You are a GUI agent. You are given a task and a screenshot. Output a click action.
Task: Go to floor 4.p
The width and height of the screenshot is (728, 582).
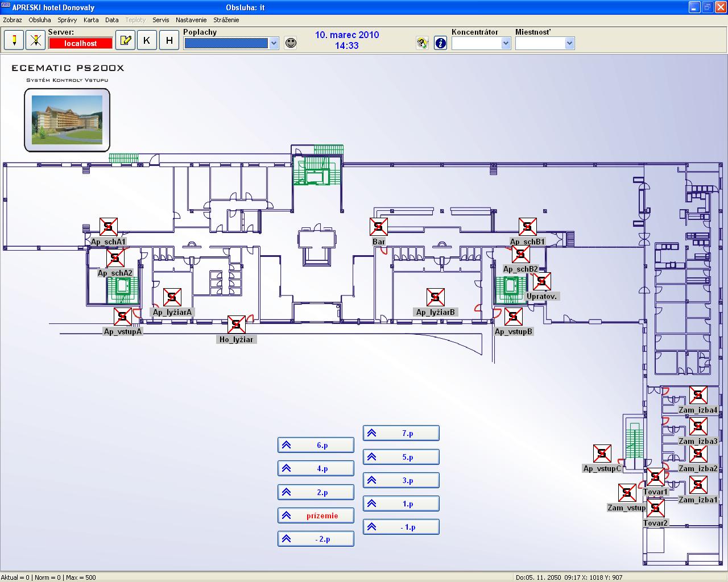pyautogui.click(x=316, y=469)
